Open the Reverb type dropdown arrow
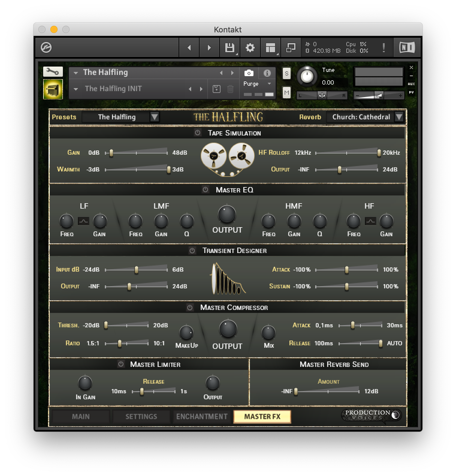 [x=399, y=117]
